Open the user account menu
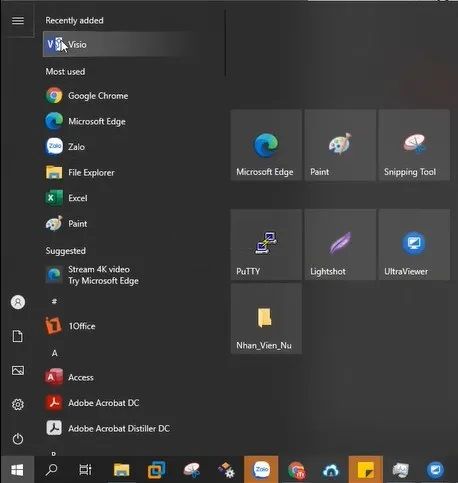458x483 pixels. tap(18, 302)
